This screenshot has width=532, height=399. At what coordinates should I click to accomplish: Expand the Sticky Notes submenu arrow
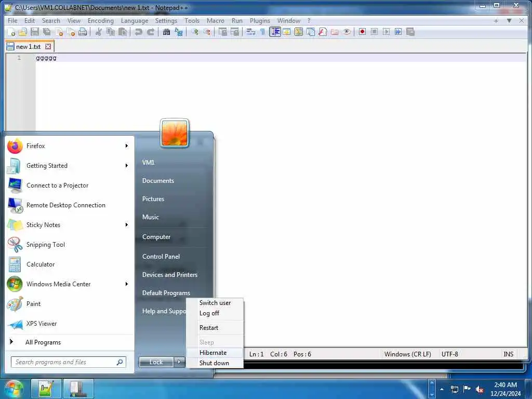(x=127, y=225)
